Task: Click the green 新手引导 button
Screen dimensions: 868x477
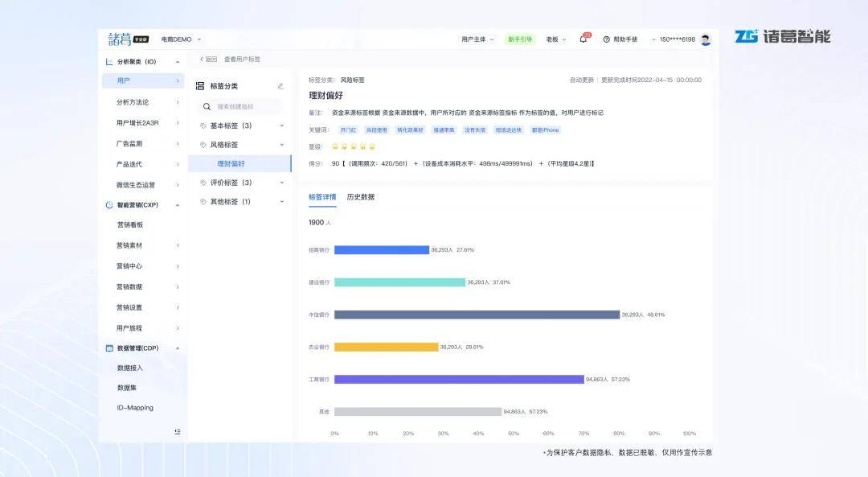Action: (520, 39)
